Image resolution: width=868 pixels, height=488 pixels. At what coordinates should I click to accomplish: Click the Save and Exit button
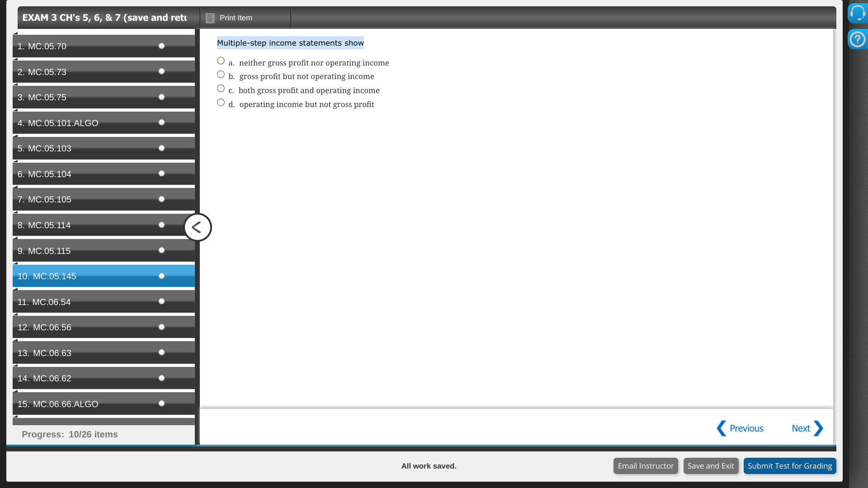[711, 465]
